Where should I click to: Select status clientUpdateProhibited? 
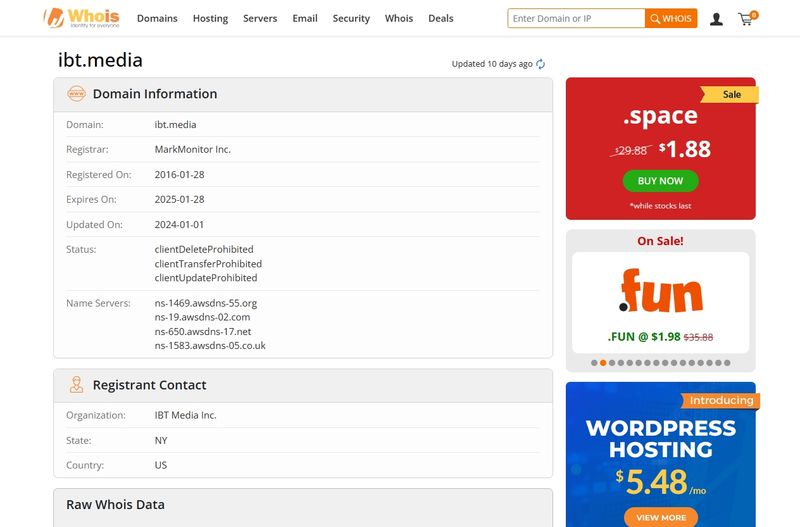click(x=206, y=278)
